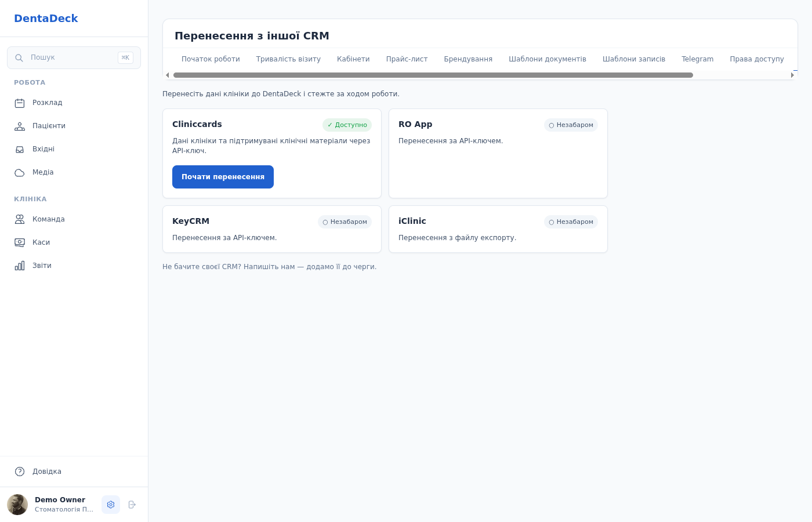Click the tab bar right scroll arrow
Viewport: 812px width, 522px height.
pos(792,75)
